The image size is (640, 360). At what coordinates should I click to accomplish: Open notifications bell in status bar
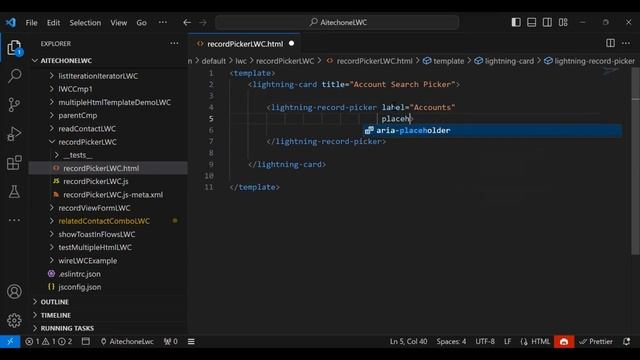[x=627, y=342]
